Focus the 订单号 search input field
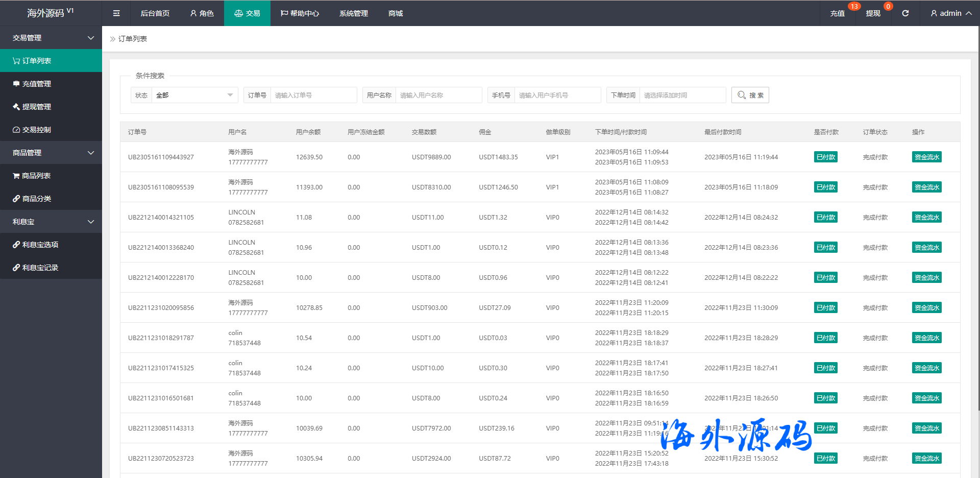The width and height of the screenshot is (980, 478). point(313,95)
